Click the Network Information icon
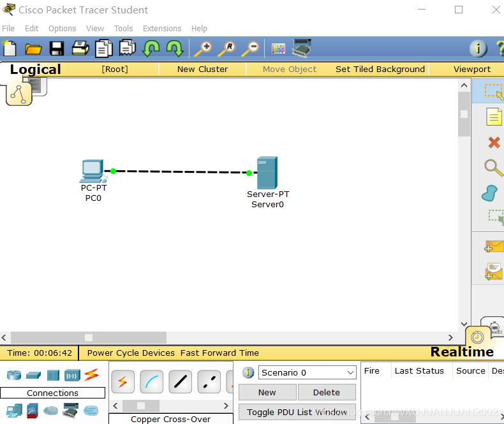The image size is (504, 424). 478,49
